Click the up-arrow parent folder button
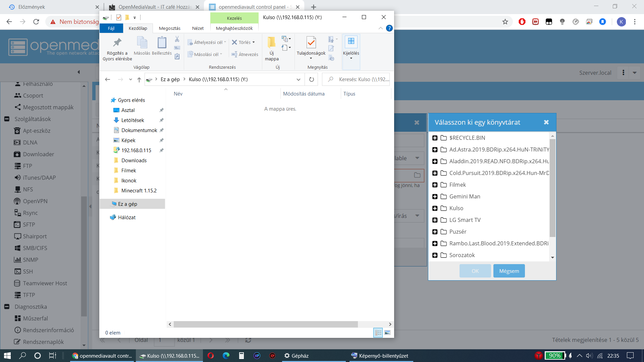Screen dimensions: 644x362 click(x=139, y=79)
